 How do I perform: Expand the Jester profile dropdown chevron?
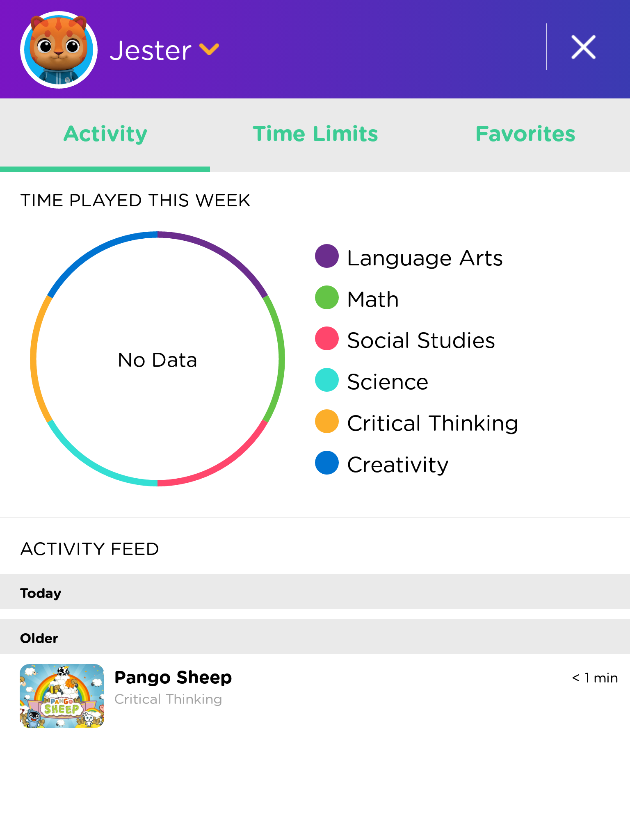coord(209,49)
